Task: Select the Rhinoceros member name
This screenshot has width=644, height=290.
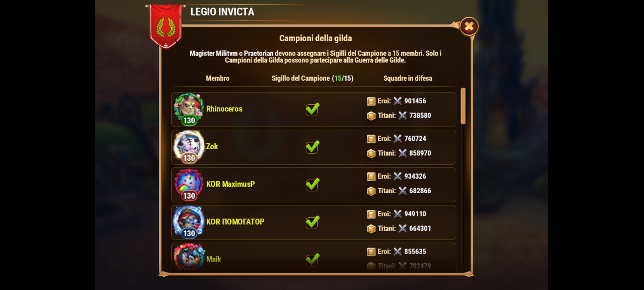Action: (x=224, y=109)
